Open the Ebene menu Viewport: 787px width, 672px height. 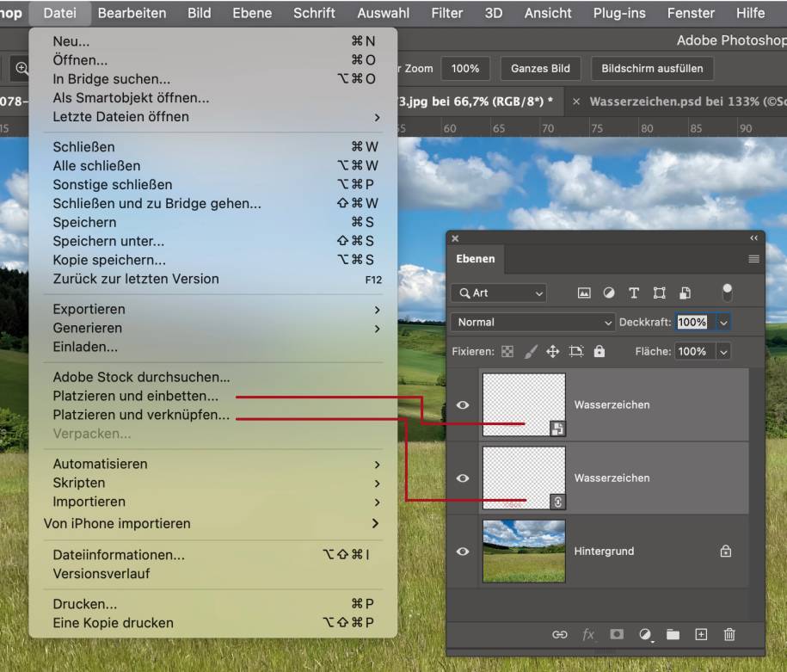pos(252,13)
